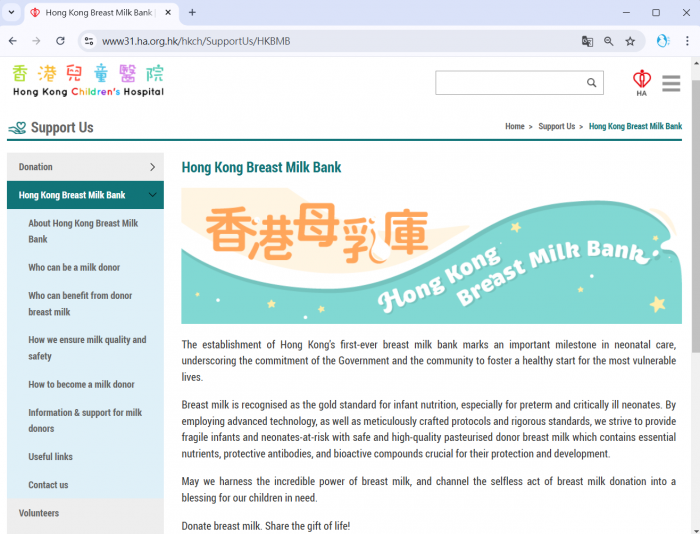The width and height of the screenshot is (700, 534).
Task: Open the Donation sidebar menu item
Action: point(85,167)
